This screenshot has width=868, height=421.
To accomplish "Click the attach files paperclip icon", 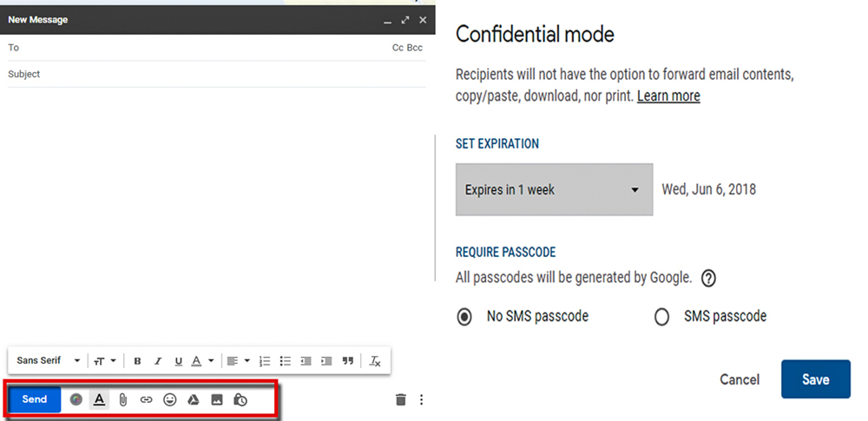I will [x=123, y=399].
